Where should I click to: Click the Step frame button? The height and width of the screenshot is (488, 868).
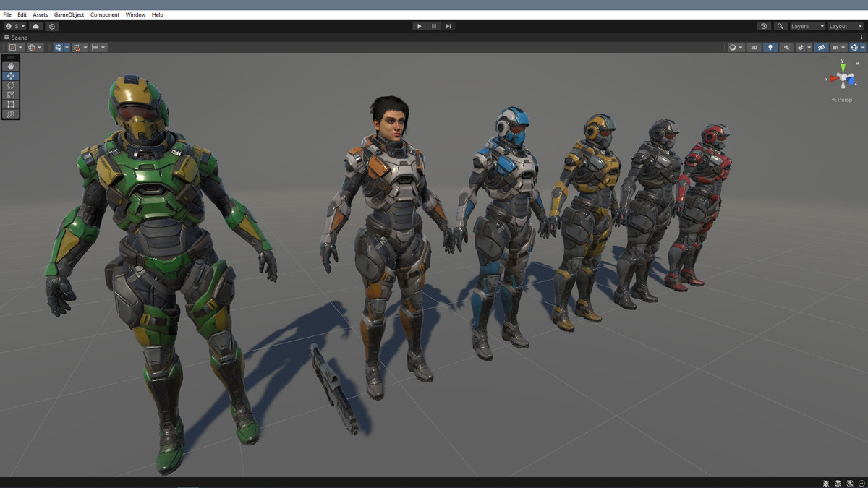[x=448, y=26]
